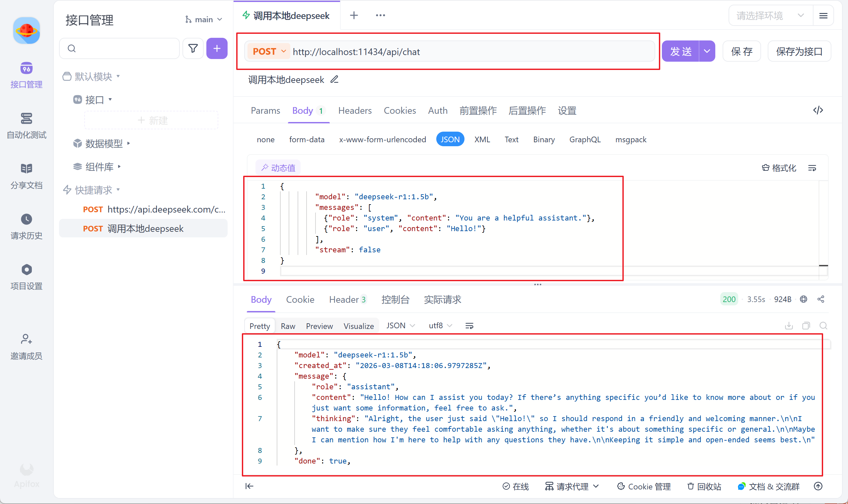Expand the 数据模型 tree node

pyautogui.click(x=104, y=144)
